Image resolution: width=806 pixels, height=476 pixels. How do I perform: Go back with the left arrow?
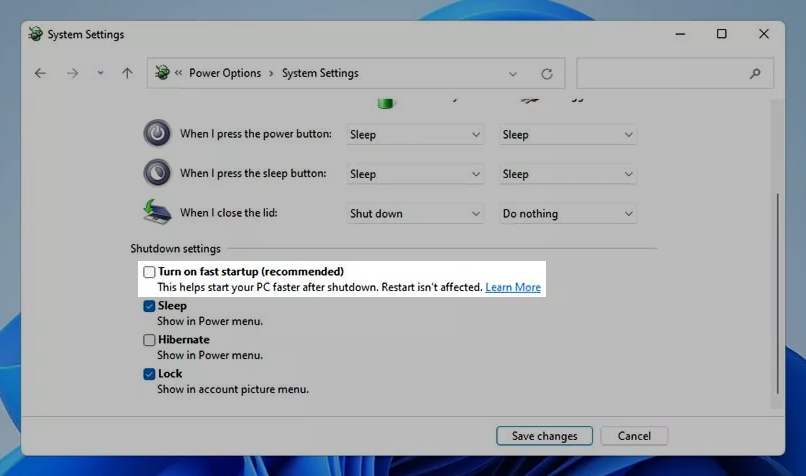pos(40,74)
